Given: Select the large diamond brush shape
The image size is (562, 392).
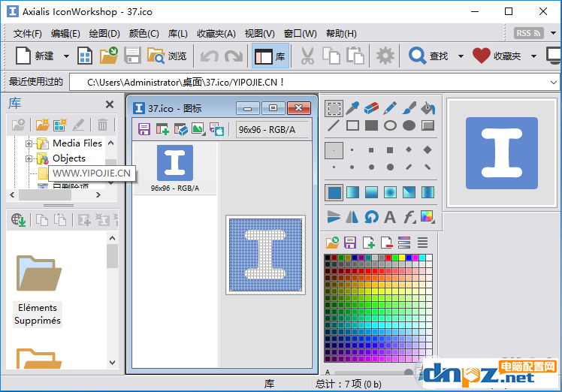Looking at the screenshot, I should coord(428,149).
